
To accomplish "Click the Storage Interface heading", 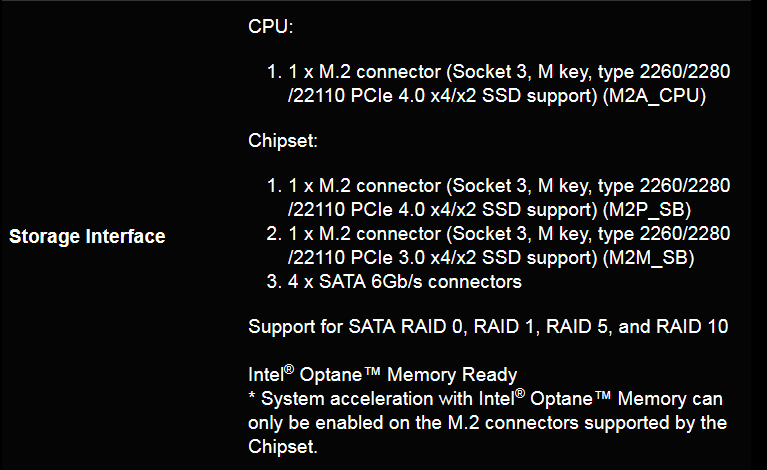I will pos(87,236).
